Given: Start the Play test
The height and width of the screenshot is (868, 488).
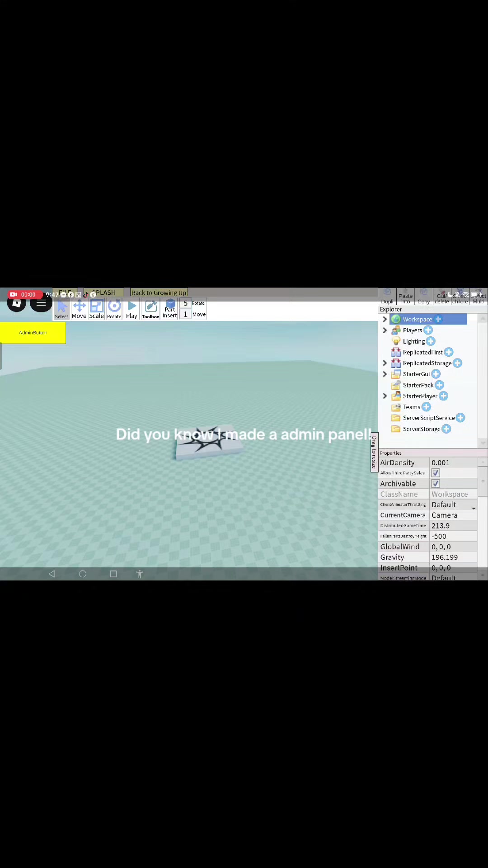Looking at the screenshot, I should [x=131, y=310].
